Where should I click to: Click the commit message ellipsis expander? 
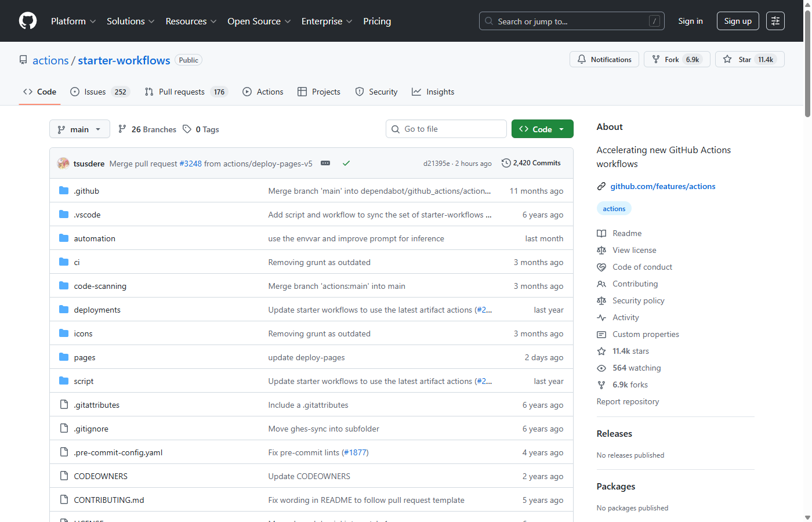tap(325, 163)
